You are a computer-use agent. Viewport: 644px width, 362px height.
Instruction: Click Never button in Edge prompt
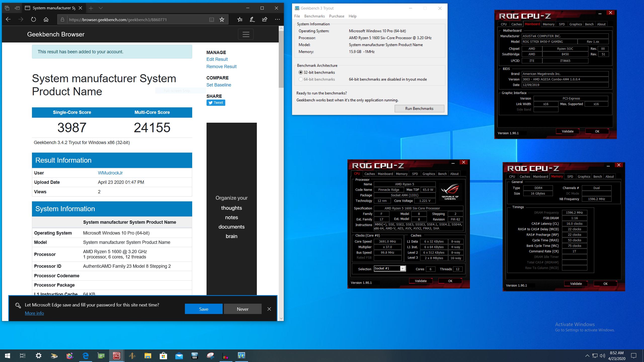click(x=243, y=309)
